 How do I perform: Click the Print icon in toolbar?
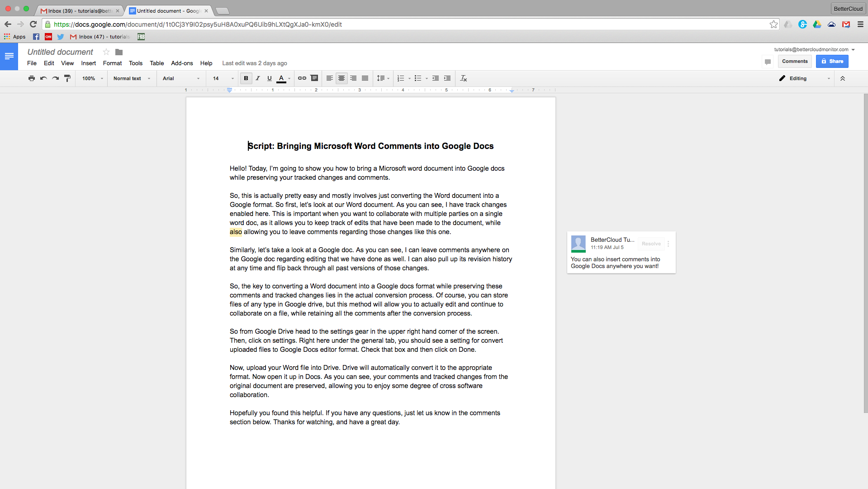32,78
